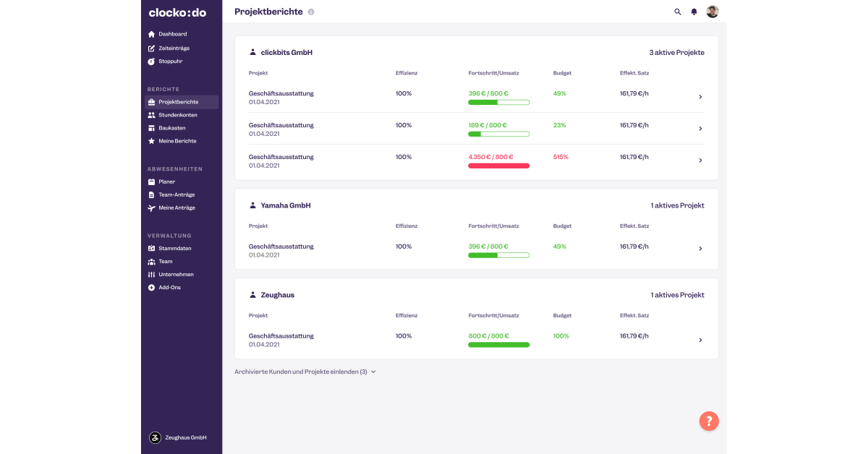Expand clickbits project row with 515% budget

point(700,160)
